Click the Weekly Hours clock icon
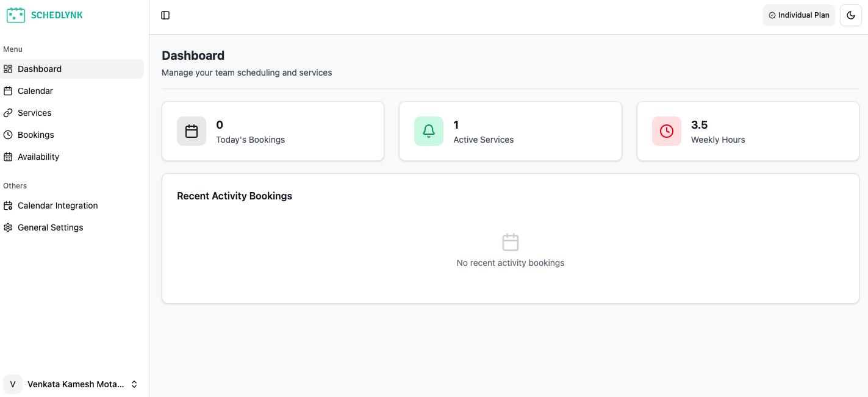This screenshot has height=397, width=868. 667,131
